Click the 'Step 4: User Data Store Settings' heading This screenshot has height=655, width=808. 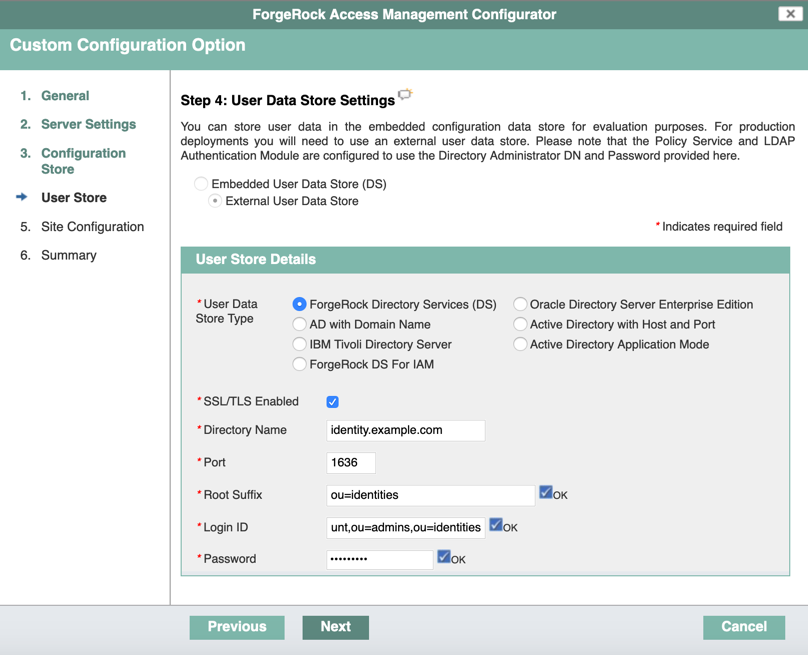(x=288, y=100)
